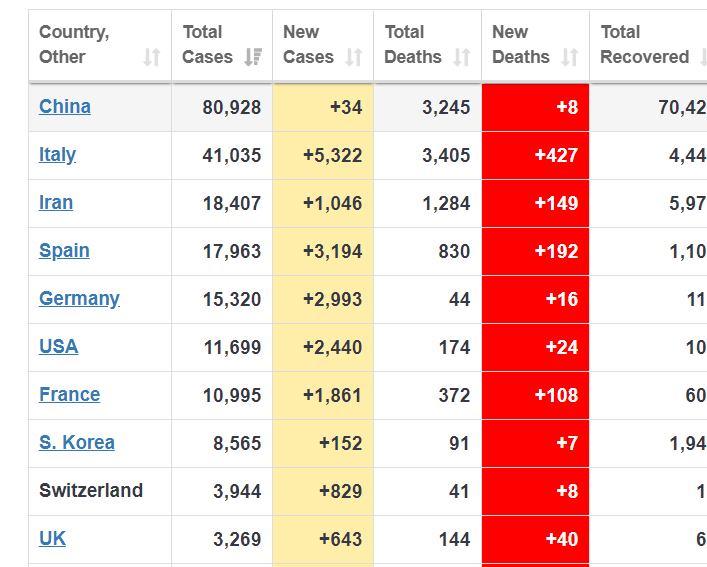Image resolution: width=707 pixels, height=567 pixels.
Task: Open the USA country link
Action: tap(59, 347)
